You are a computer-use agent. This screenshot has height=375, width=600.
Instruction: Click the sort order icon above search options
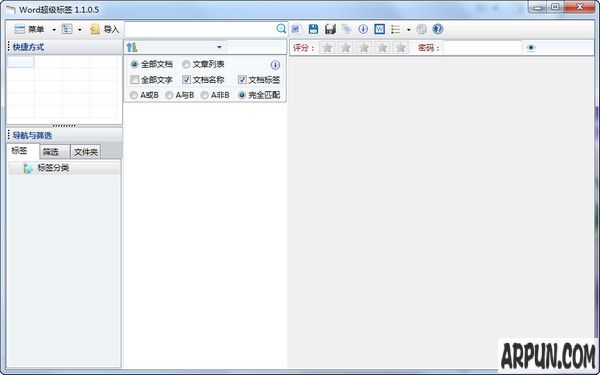click(x=132, y=47)
